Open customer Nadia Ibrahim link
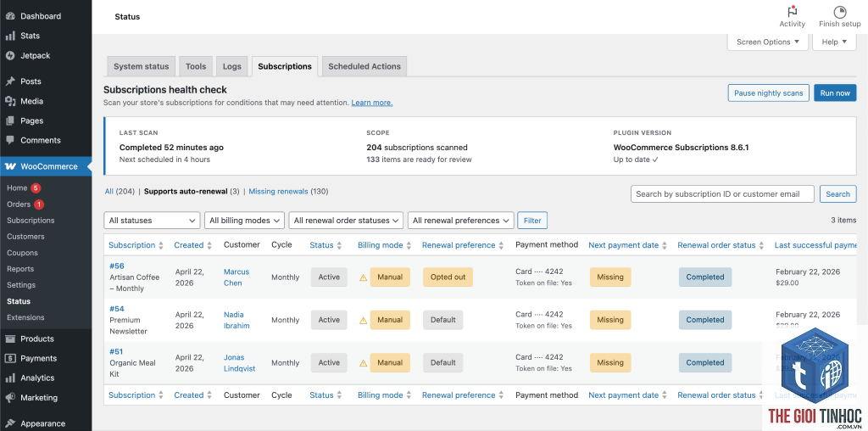Image resolution: width=868 pixels, height=431 pixels. [236, 320]
